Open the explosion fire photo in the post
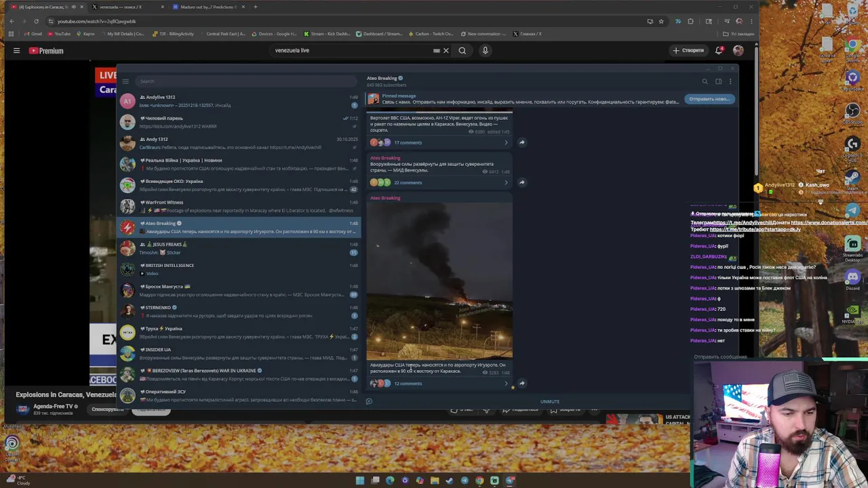868x488 pixels. point(439,281)
